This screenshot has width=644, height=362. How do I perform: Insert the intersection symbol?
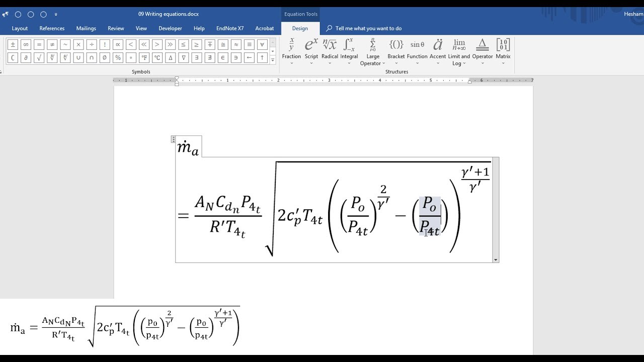pyautogui.click(x=91, y=57)
